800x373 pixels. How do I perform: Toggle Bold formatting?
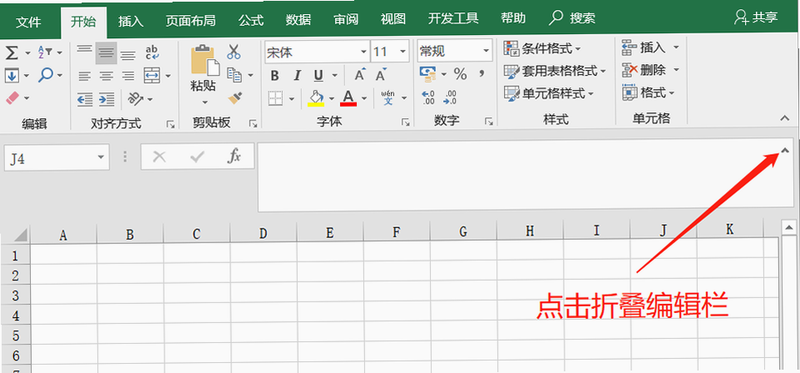coord(274,76)
